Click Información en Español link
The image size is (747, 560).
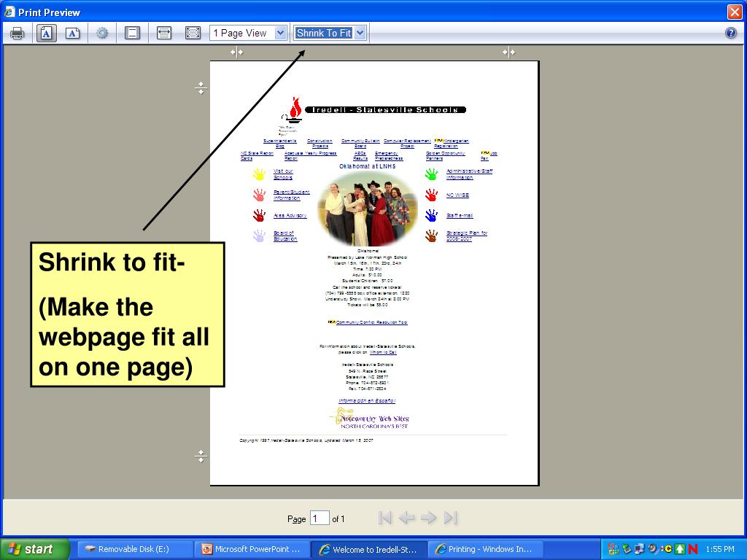(x=367, y=401)
